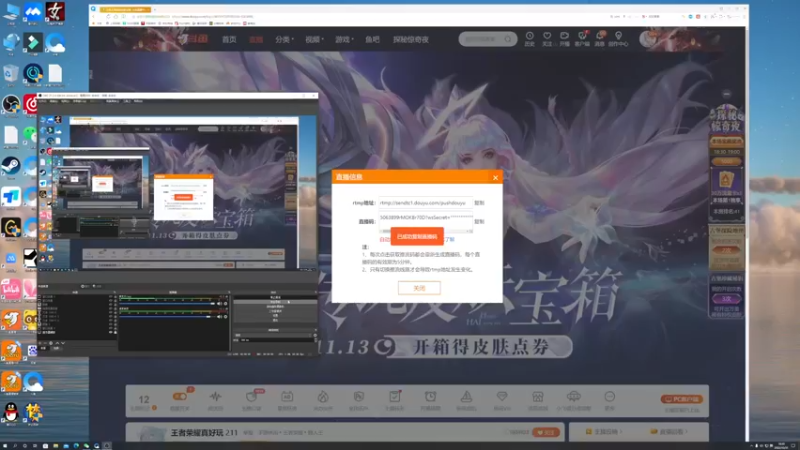800x450 pixels.
Task: Open the Steam desktop icon
Action: tap(11, 166)
